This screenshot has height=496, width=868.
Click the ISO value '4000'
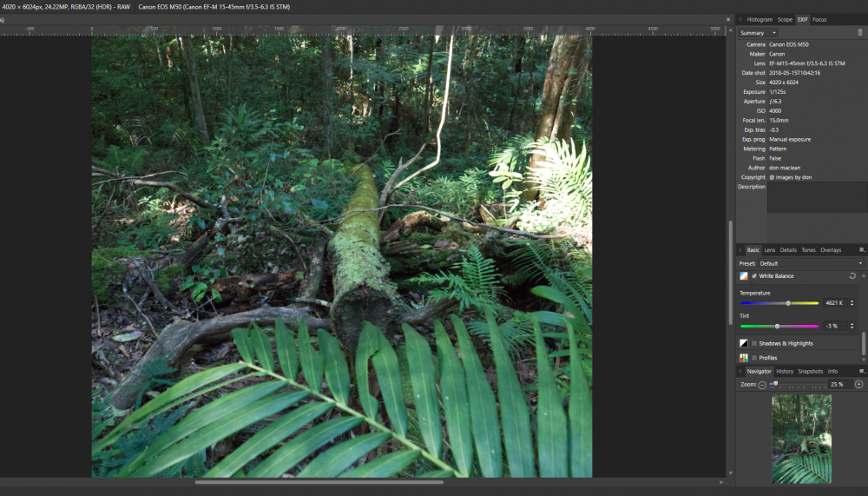[x=775, y=111]
